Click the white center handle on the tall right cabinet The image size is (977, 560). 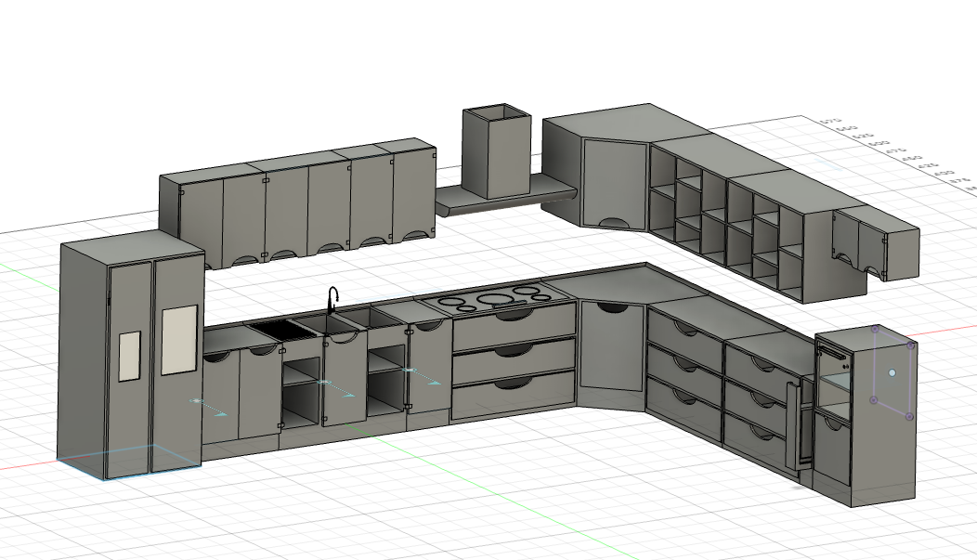pyautogui.click(x=892, y=372)
